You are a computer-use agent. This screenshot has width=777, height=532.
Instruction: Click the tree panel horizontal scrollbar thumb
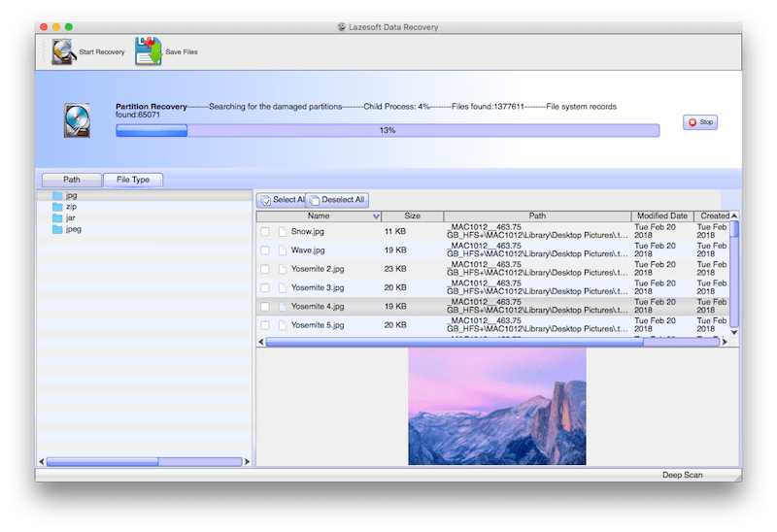coord(103,462)
